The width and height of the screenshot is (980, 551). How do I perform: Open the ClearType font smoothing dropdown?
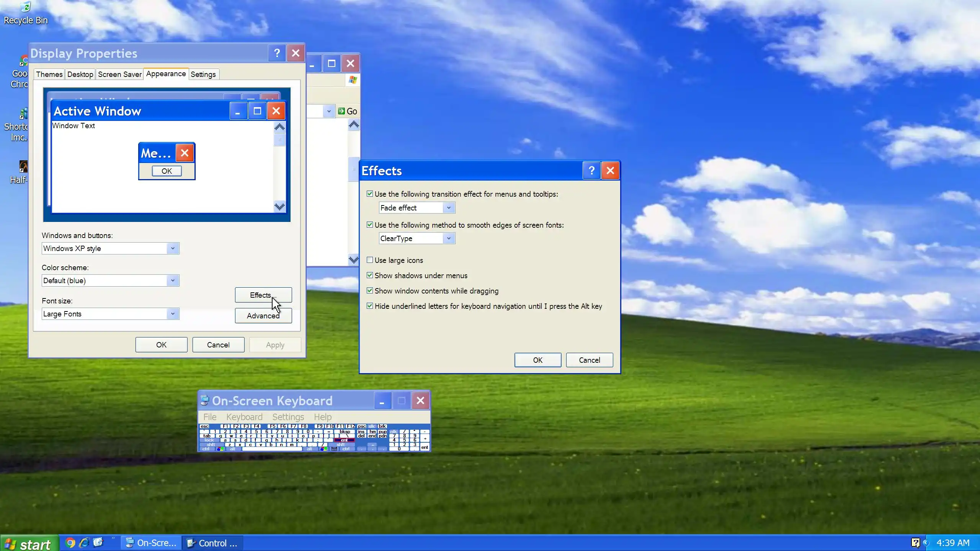tap(449, 238)
